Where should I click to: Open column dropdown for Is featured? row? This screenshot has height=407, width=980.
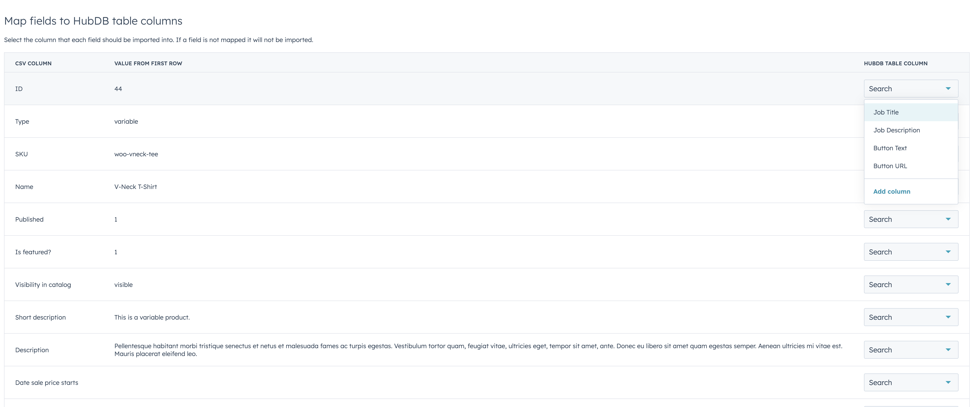[911, 252]
